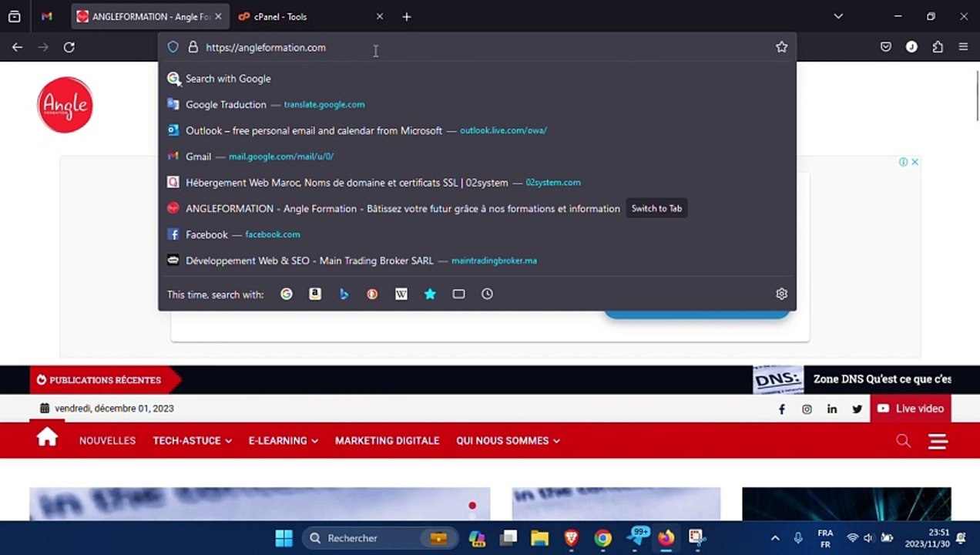
Task: Search with DuckDuckGo one-off icon
Action: click(x=372, y=294)
